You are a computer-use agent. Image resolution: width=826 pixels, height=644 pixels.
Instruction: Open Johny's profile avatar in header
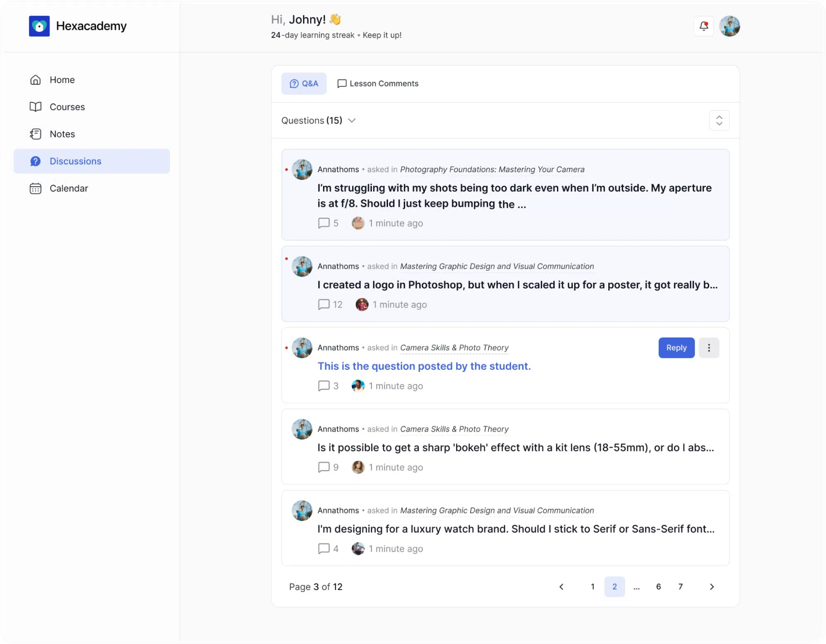pyautogui.click(x=729, y=26)
